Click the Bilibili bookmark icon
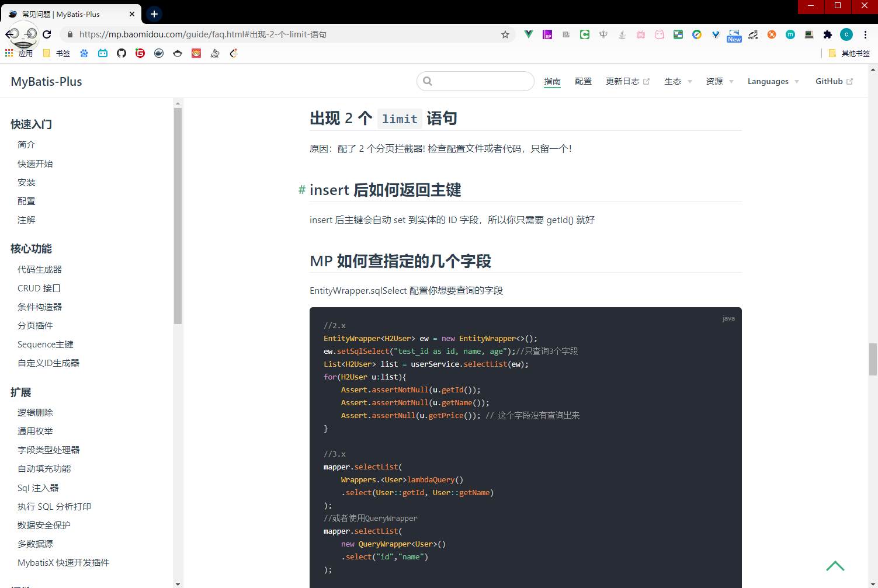Image resolution: width=878 pixels, height=588 pixels. point(103,53)
